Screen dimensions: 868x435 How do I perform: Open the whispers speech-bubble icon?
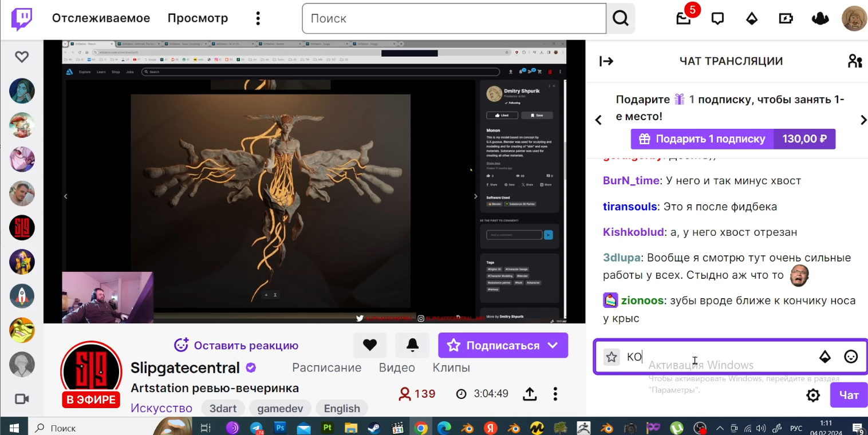click(x=717, y=18)
